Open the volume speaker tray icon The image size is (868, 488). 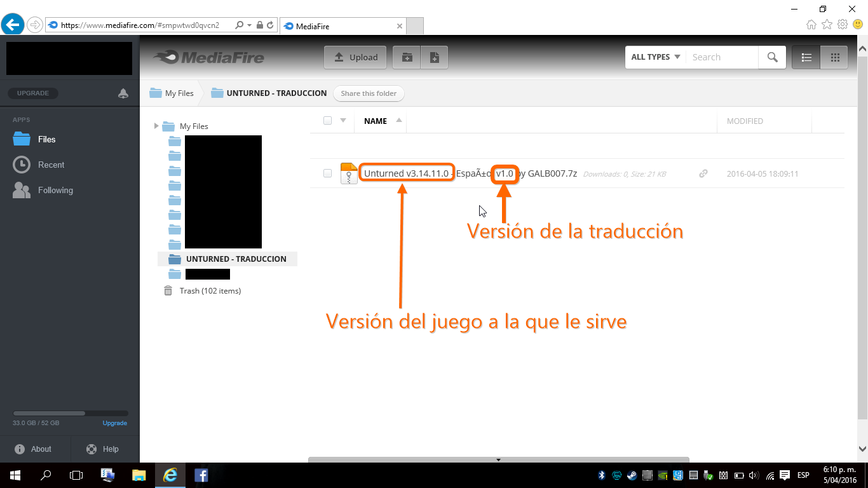coord(754,475)
